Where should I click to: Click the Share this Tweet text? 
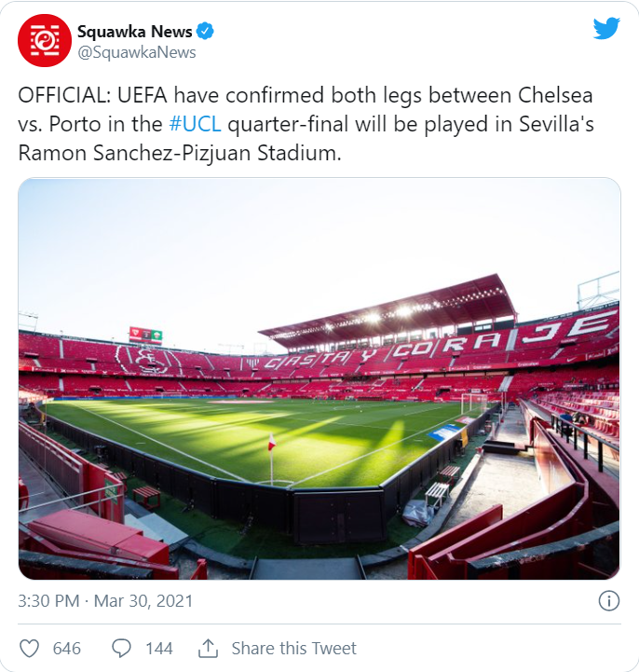(293, 649)
